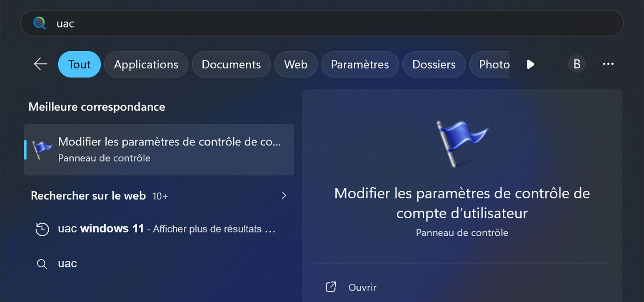Open the 'uac windows 11' web suggestion
The width and height of the screenshot is (644, 302).
click(159, 229)
